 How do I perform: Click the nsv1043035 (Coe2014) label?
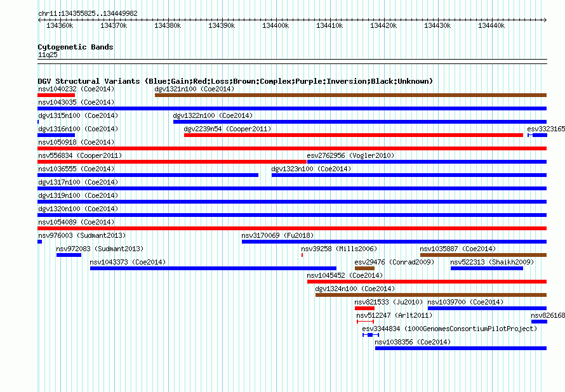76,102
